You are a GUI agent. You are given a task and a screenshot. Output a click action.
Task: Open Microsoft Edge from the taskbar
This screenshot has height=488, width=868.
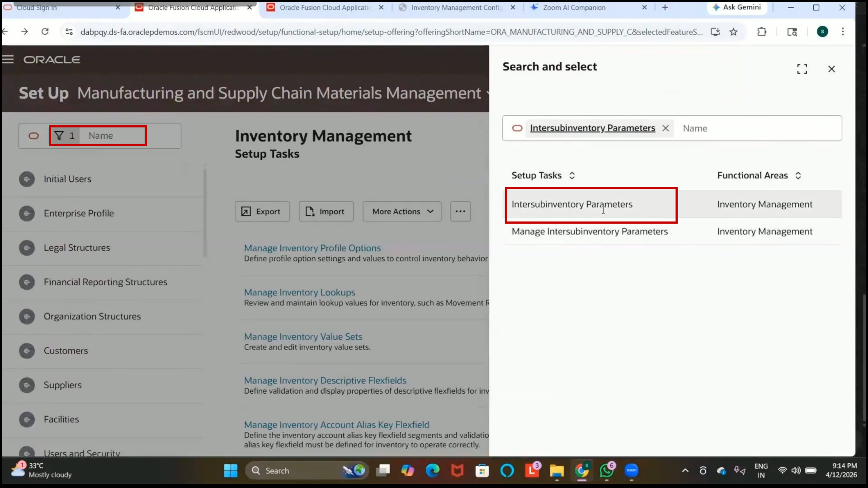click(x=432, y=470)
